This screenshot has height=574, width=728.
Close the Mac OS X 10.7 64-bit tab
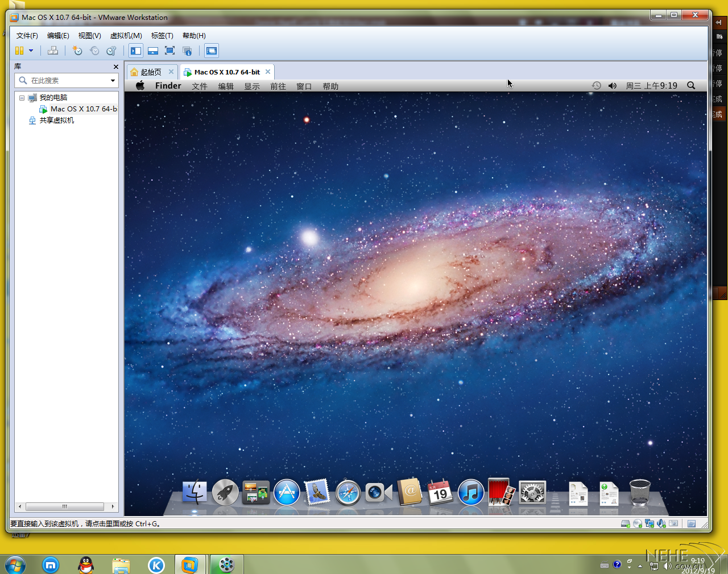267,72
